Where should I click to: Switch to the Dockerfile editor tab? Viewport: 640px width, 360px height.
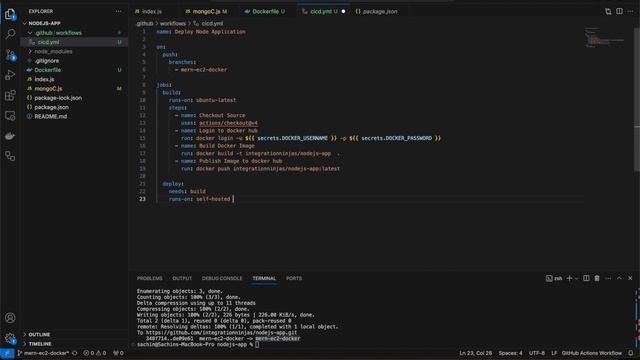(x=265, y=11)
